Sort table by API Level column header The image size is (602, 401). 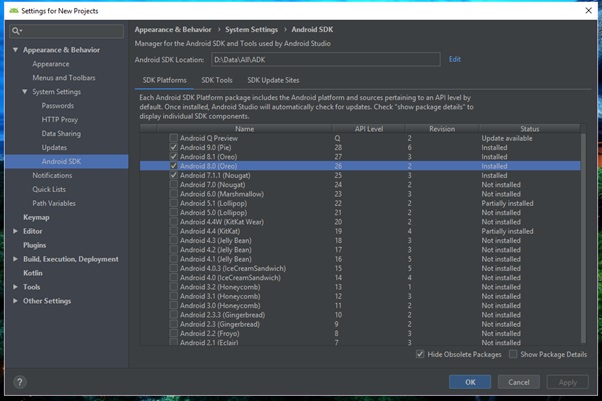[x=369, y=129]
